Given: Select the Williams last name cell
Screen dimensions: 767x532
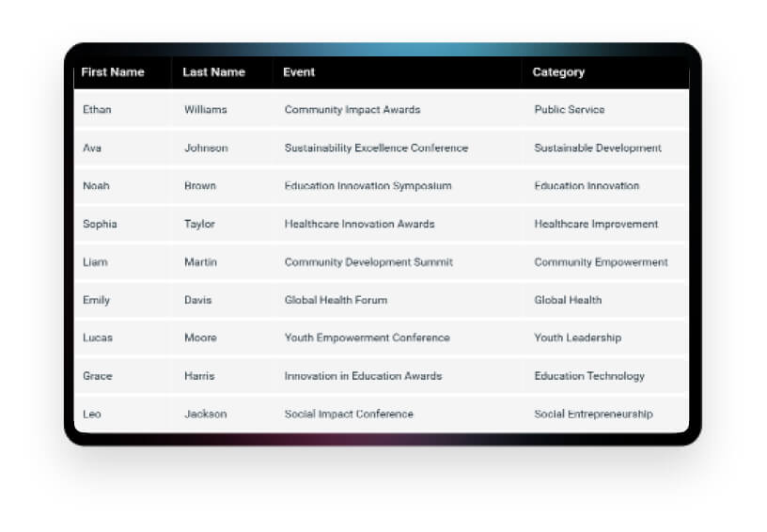Looking at the screenshot, I should 206,110.
